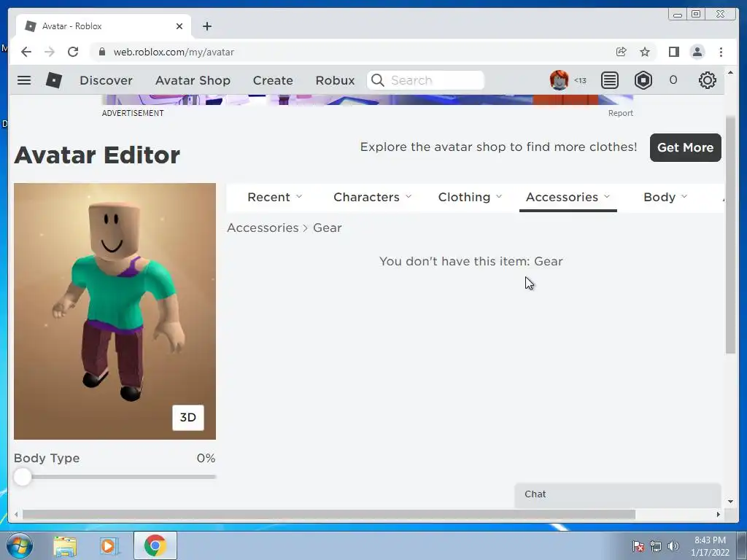Image resolution: width=747 pixels, height=560 pixels.
Task: Go forward in browser history
Action: [x=50, y=52]
